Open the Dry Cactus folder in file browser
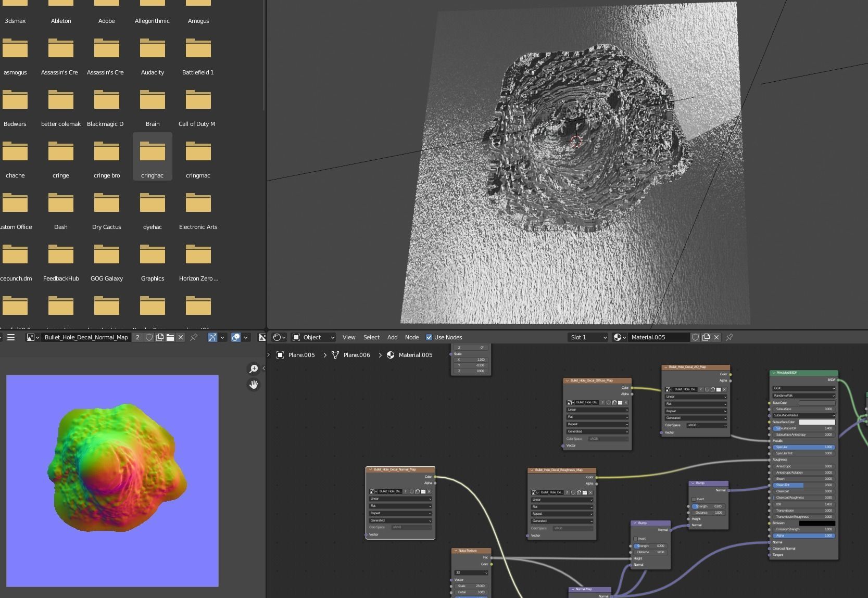 pos(107,209)
